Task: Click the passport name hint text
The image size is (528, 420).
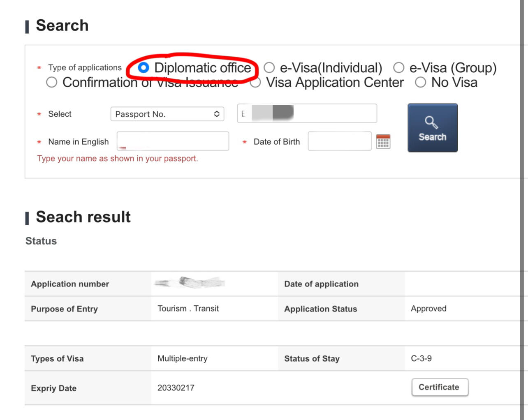Action: (x=118, y=159)
